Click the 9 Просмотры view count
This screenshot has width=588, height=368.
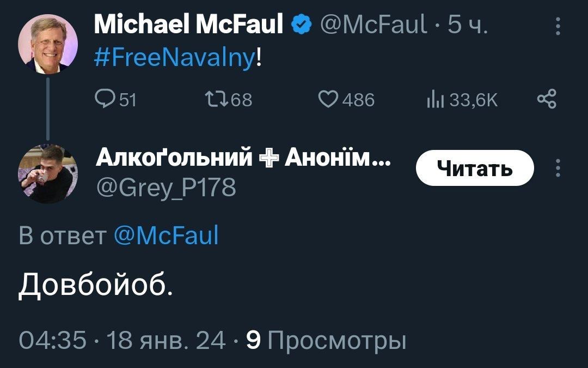(x=326, y=341)
